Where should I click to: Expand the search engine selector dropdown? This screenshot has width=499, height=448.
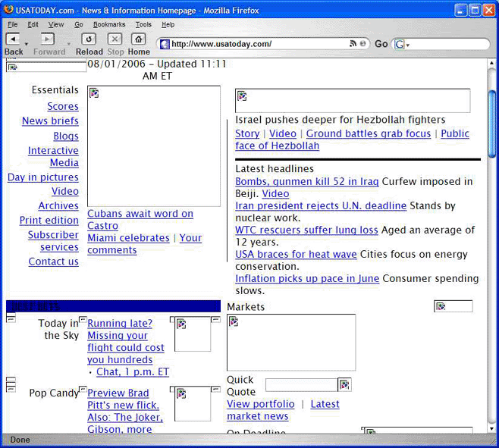(408, 45)
